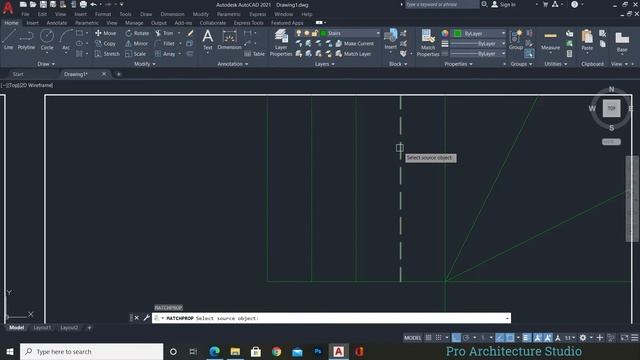Activate the Trim command
Screen dimensions: 640x360
pyautogui.click(x=164, y=33)
